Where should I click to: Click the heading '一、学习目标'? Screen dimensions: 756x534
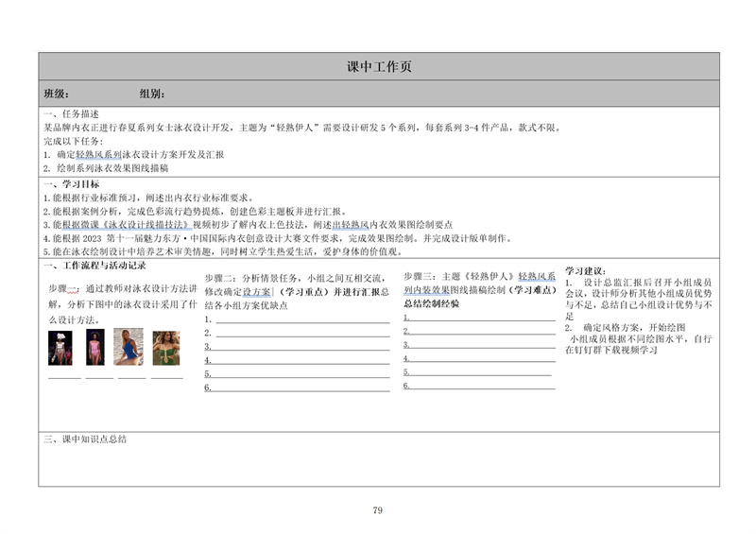[72, 183]
